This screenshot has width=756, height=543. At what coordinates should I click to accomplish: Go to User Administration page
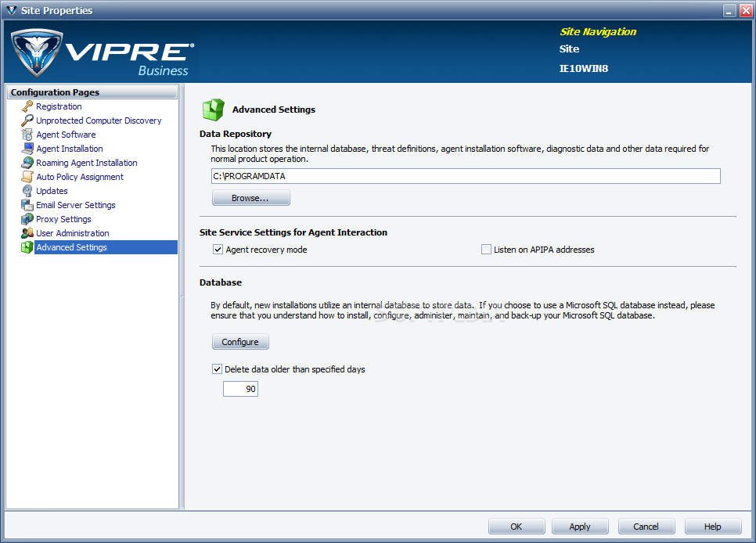[73, 233]
